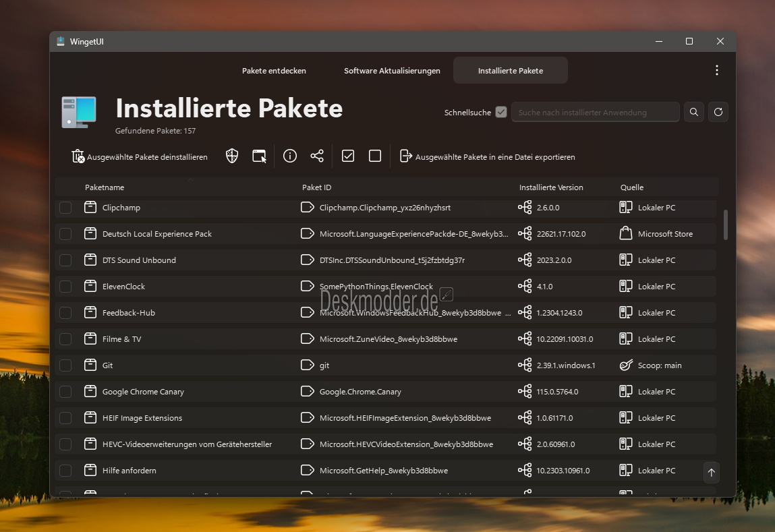Screen dimensions: 775x532
Task: Click the Feedback-Hub package name
Action: (129, 313)
